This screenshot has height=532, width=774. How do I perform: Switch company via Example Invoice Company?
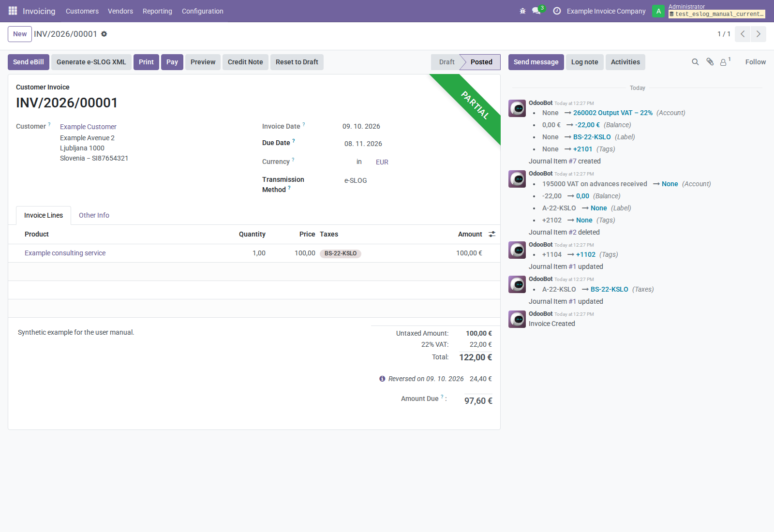pyautogui.click(x=606, y=11)
